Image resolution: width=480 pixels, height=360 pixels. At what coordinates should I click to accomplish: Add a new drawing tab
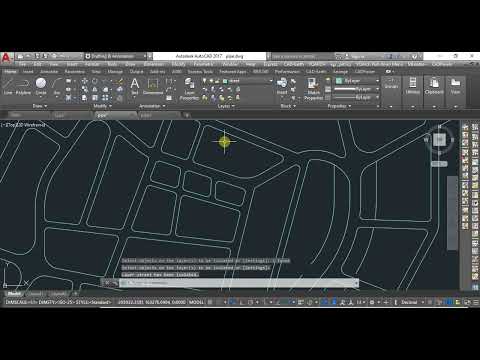187,115
